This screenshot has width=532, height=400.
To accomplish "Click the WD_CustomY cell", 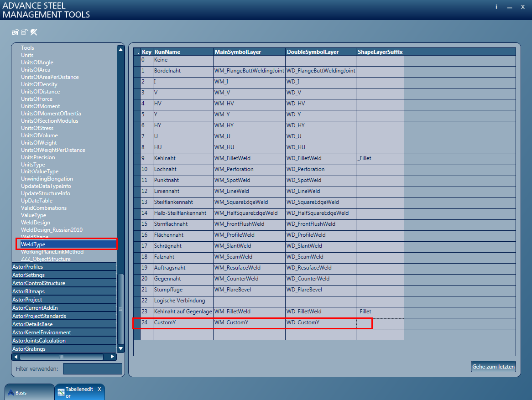I will tap(321, 322).
